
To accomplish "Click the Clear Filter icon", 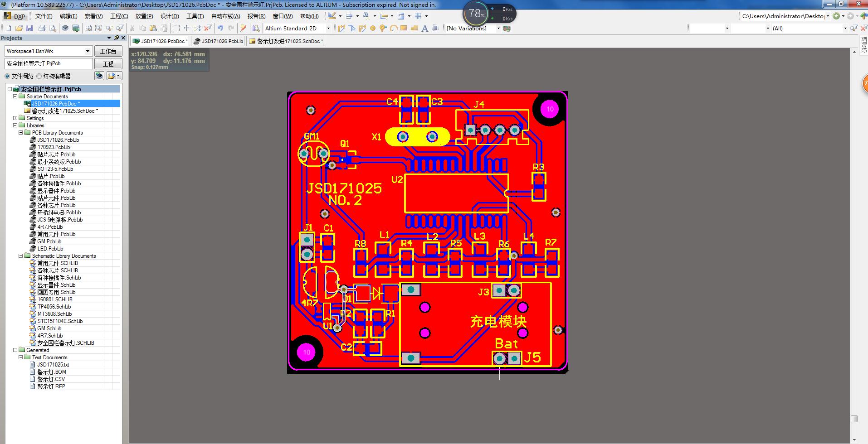I will click(208, 28).
